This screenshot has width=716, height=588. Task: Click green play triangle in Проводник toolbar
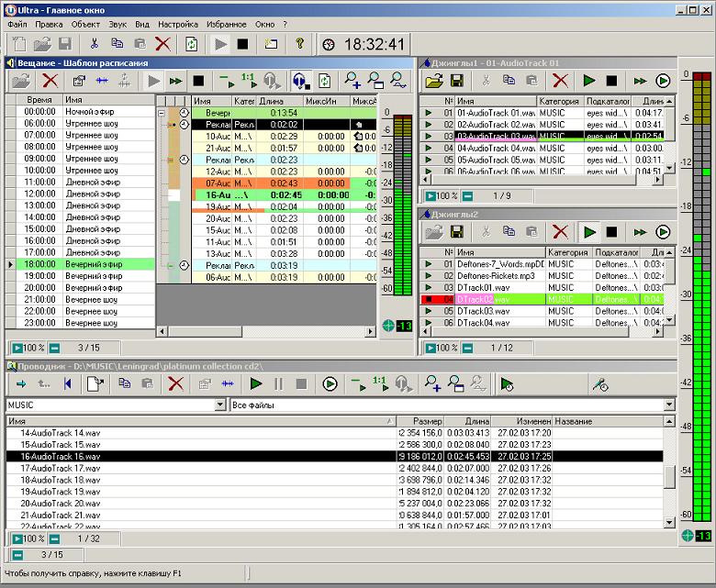(256, 383)
